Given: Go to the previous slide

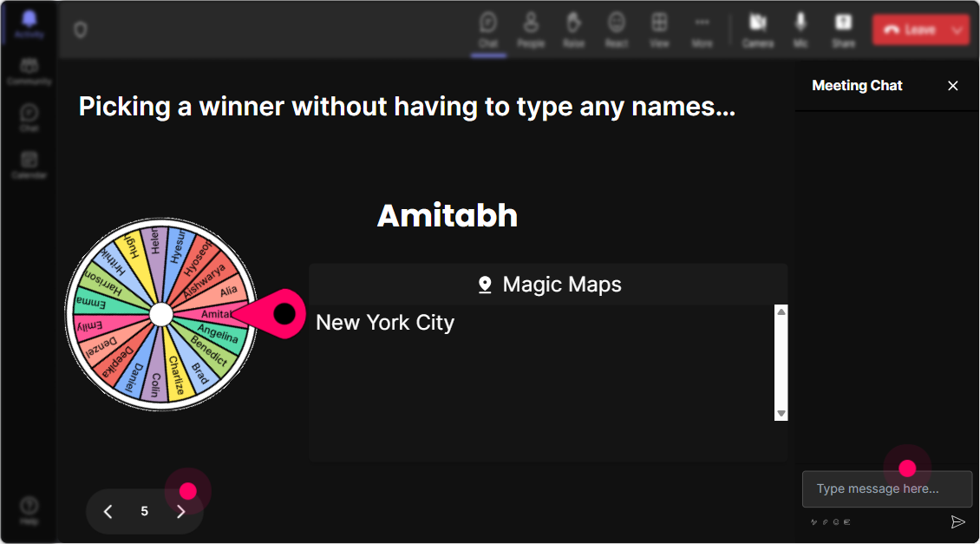Looking at the screenshot, I should 108,512.
